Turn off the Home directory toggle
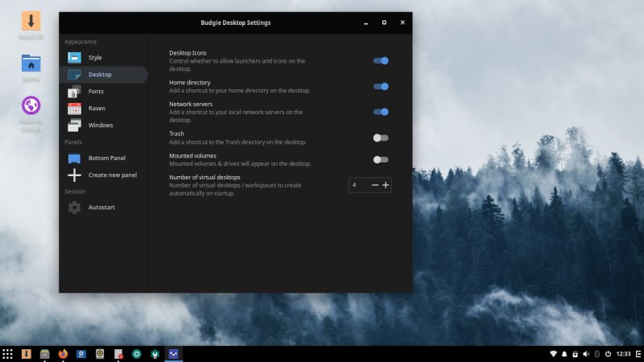 coord(381,87)
